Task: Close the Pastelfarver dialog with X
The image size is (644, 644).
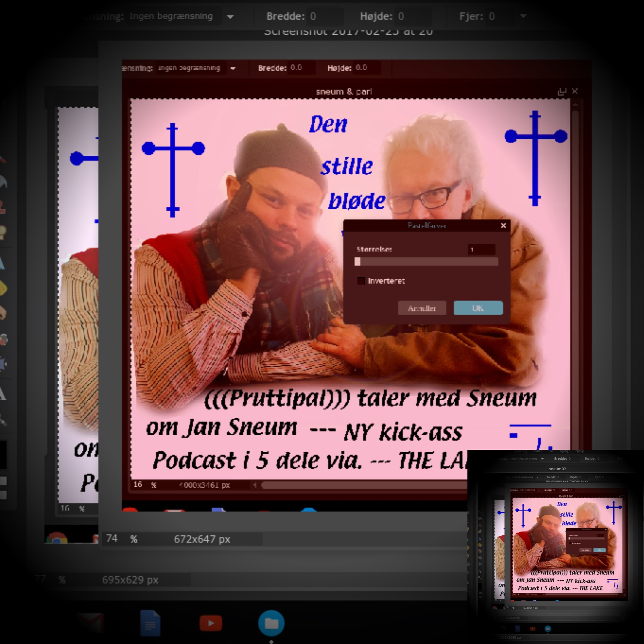Action: [x=503, y=226]
